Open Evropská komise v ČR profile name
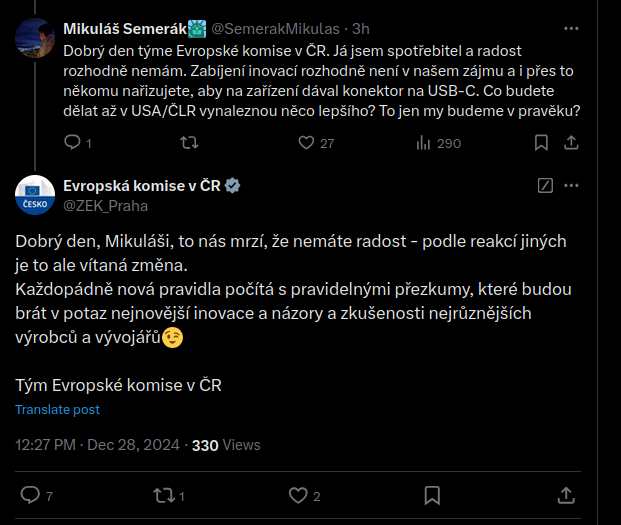This screenshot has width=621, height=525. point(141,186)
